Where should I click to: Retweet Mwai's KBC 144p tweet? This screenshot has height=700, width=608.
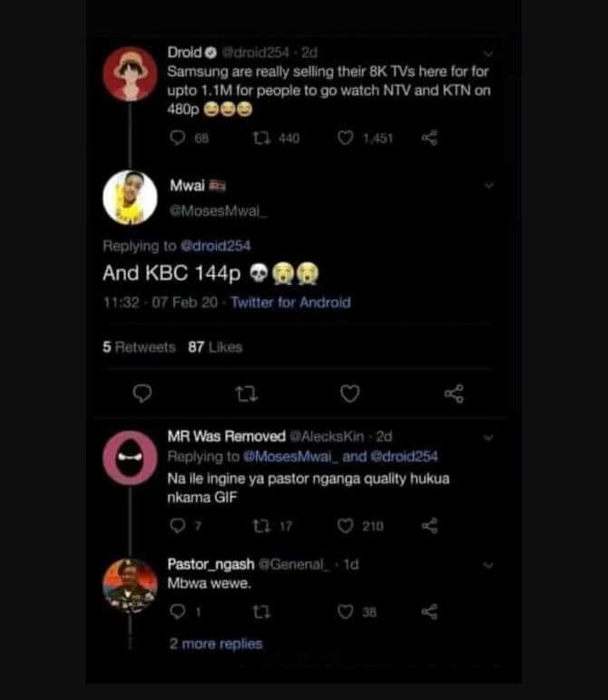pos(245,393)
